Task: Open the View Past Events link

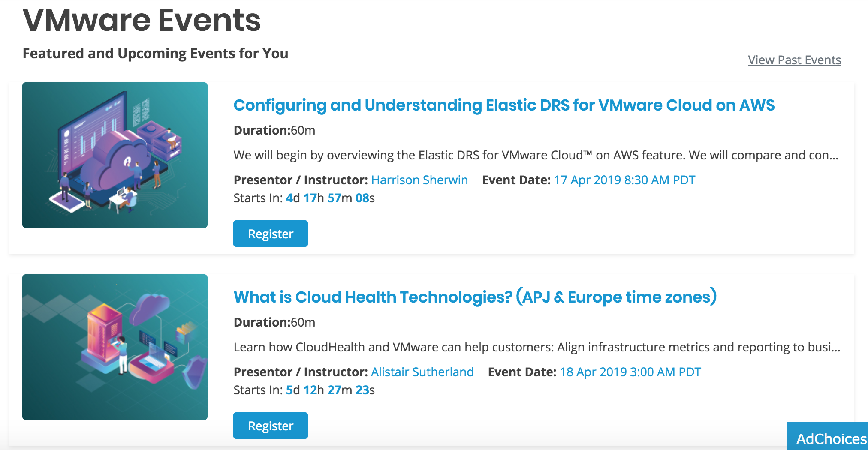Action: point(794,60)
